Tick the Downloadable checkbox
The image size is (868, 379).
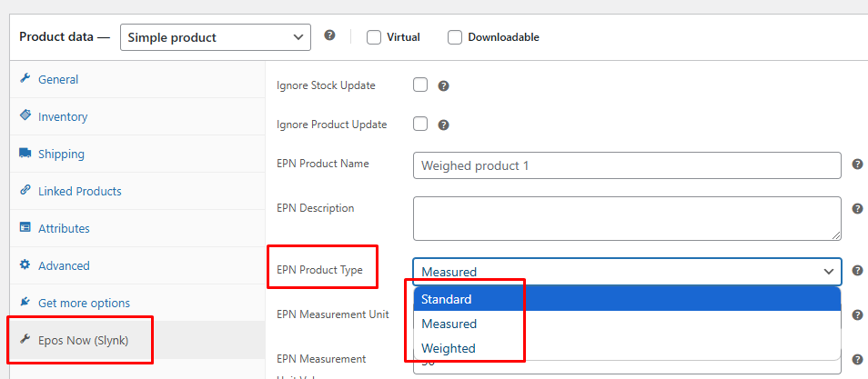click(x=455, y=37)
